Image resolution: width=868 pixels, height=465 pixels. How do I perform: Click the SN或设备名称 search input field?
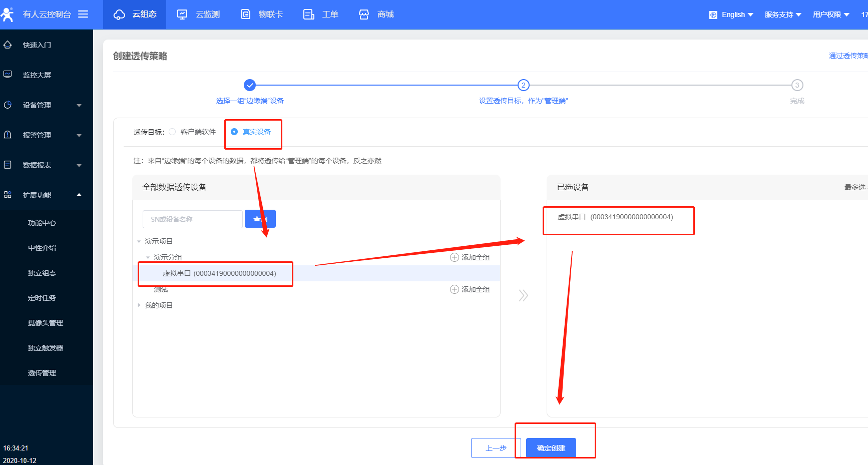[x=193, y=219]
